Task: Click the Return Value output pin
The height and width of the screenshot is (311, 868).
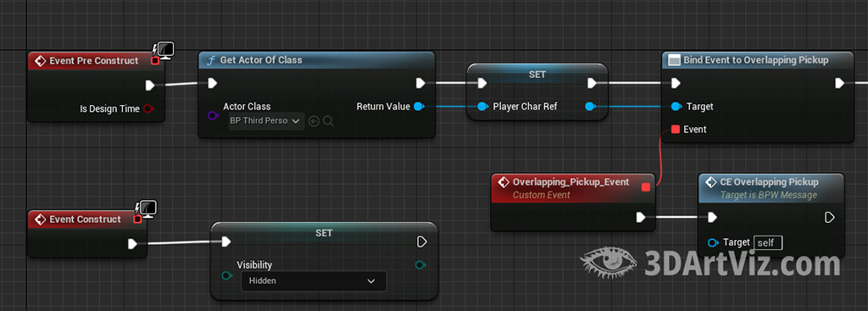Action: [419, 106]
